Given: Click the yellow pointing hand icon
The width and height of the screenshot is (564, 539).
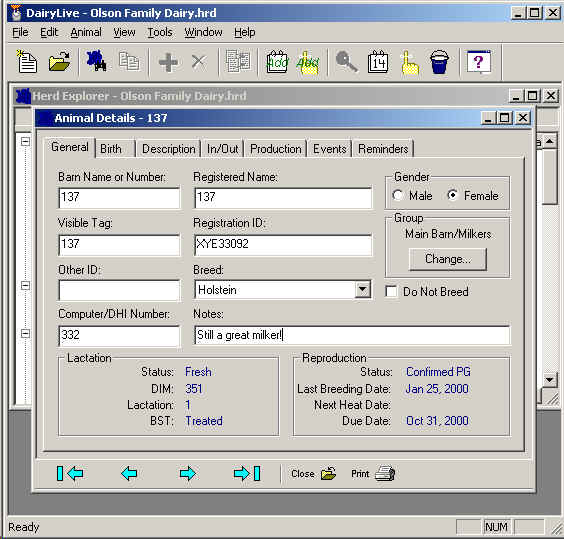Looking at the screenshot, I should click(409, 63).
